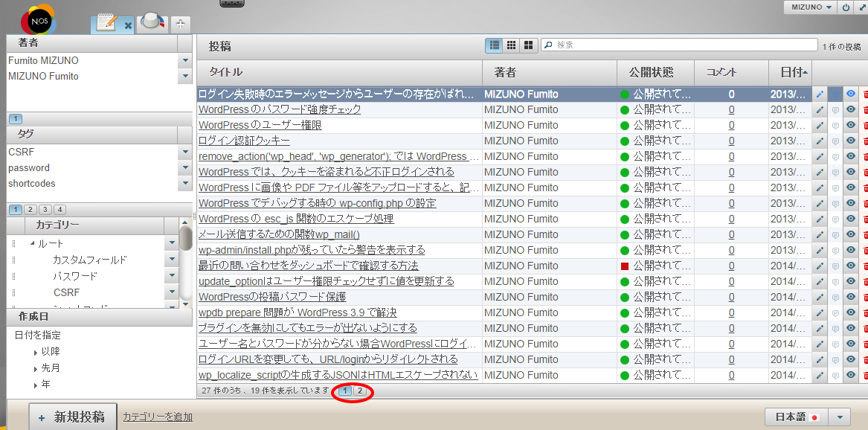Image resolution: width=868 pixels, height=430 pixels.
Task: Click the category panel vertical scrollbar
Action: tap(186, 263)
